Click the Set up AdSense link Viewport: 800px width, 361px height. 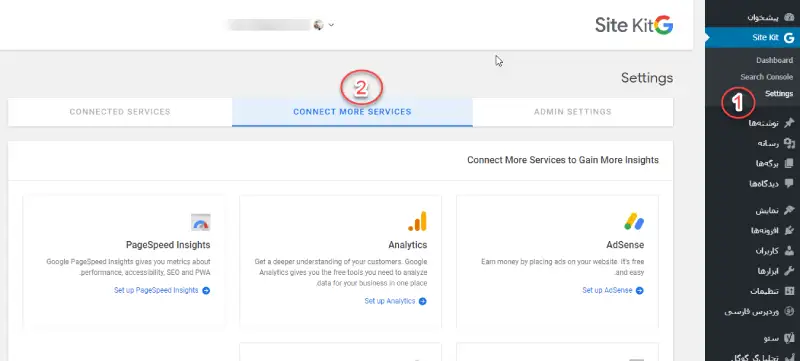pos(613,290)
